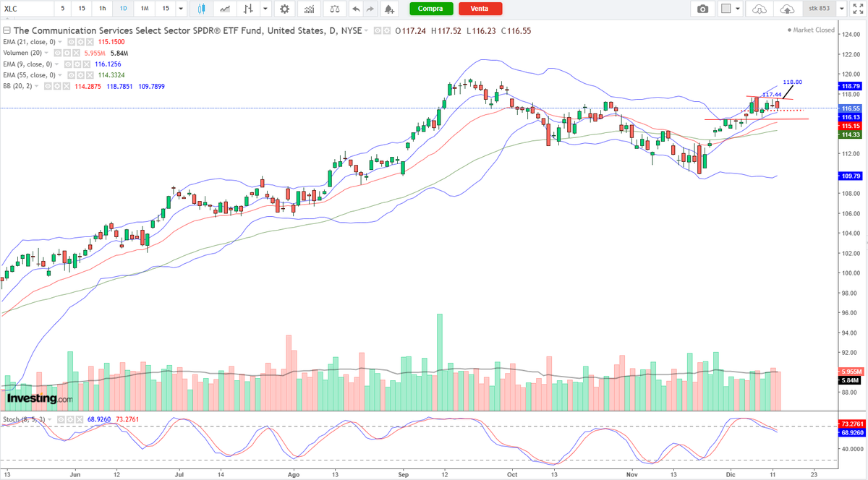Hide the EMA 55 line
The image size is (868, 480).
pyautogui.click(x=71, y=75)
